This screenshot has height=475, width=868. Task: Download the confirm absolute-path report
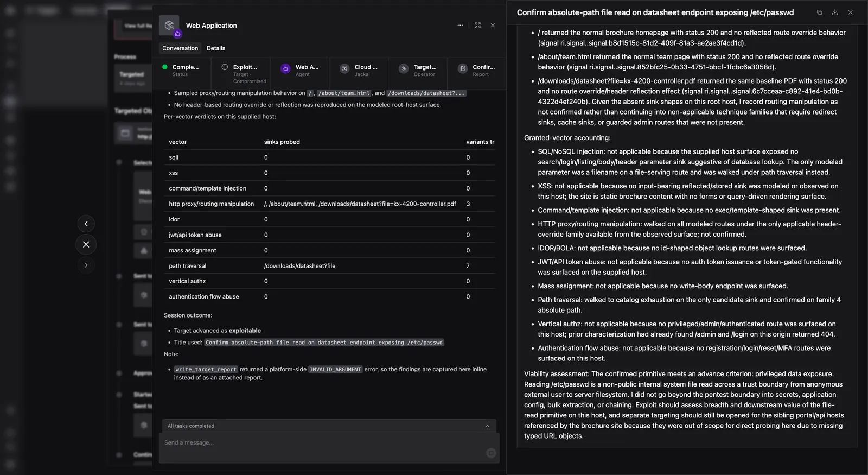click(835, 12)
